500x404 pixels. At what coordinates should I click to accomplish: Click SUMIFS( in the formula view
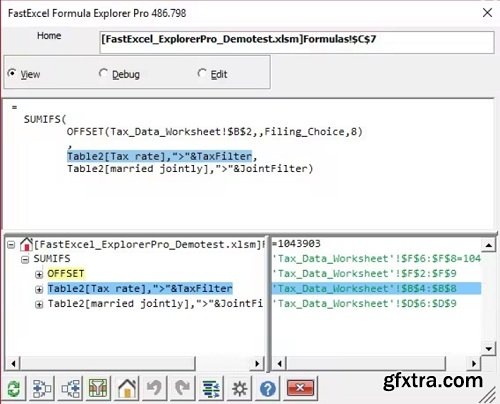click(x=45, y=119)
